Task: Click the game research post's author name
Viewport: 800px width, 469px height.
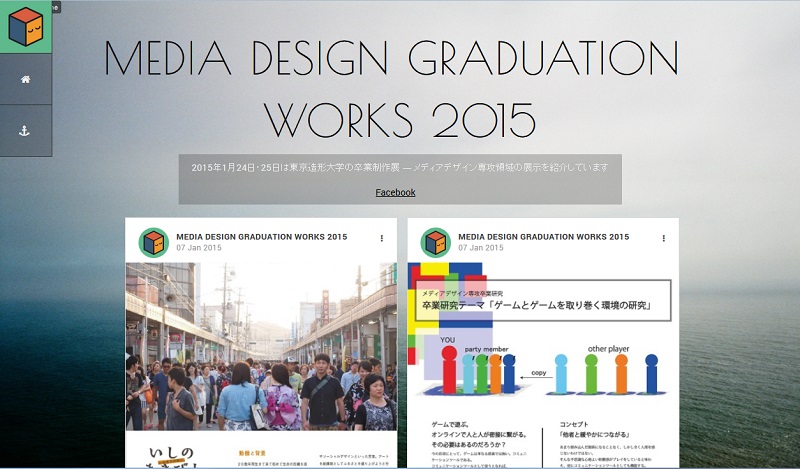Action: [x=543, y=237]
